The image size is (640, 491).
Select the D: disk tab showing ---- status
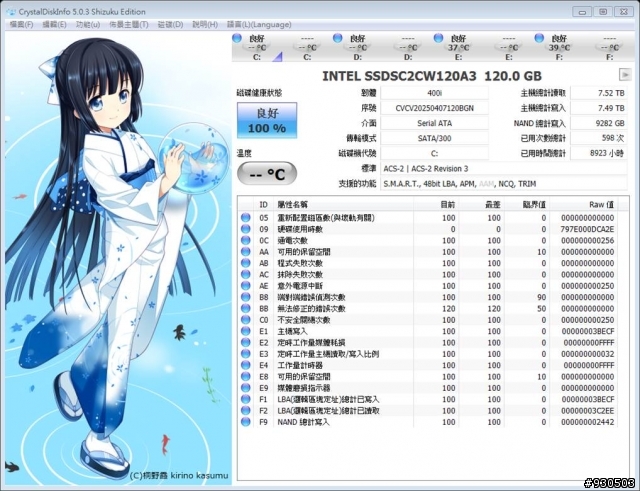pyautogui.click(x=408, y=47)
